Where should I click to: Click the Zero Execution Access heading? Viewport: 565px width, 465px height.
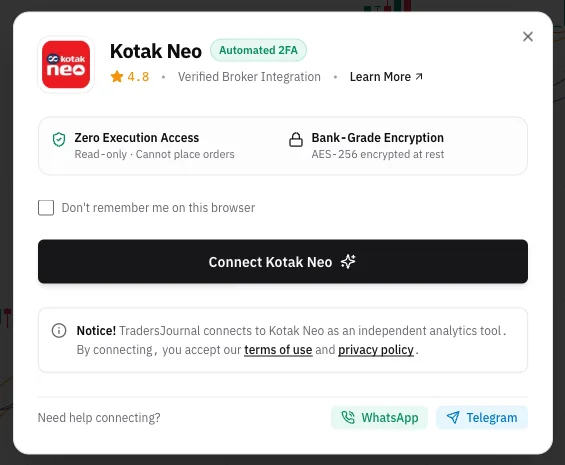pyautogui.click(x=137, y=138)
